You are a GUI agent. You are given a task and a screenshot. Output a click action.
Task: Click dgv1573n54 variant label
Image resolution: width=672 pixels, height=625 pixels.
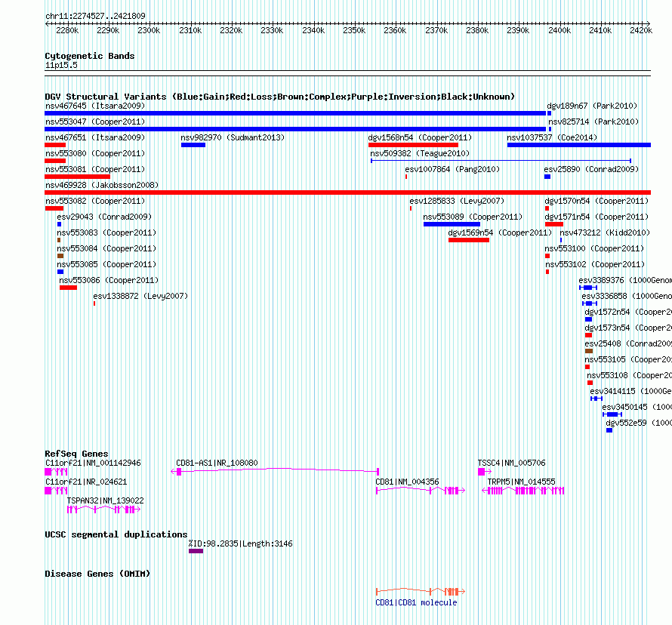628,328
